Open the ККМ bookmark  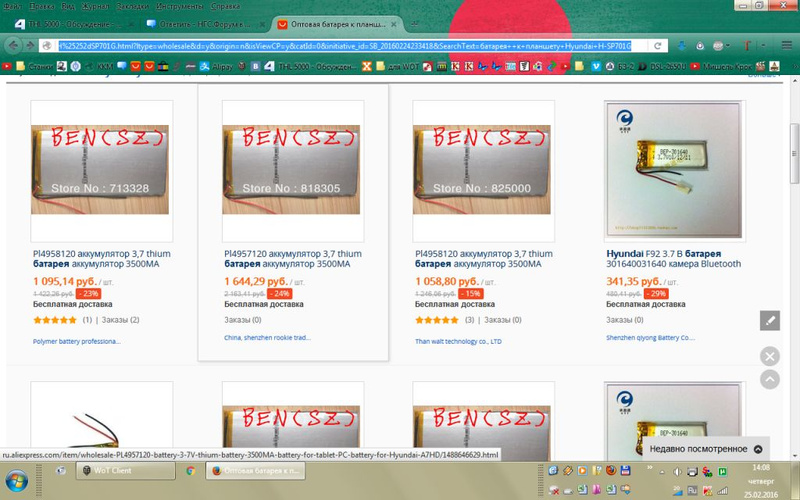coord(99,66)
